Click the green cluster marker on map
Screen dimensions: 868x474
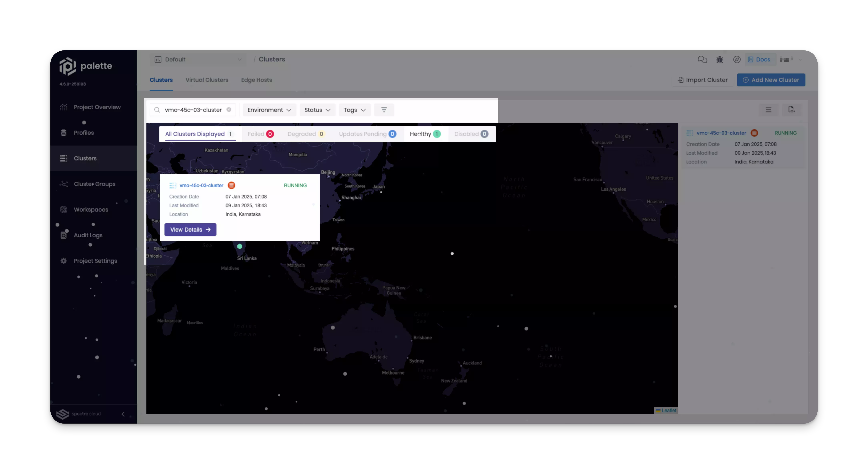pos(240,246)
